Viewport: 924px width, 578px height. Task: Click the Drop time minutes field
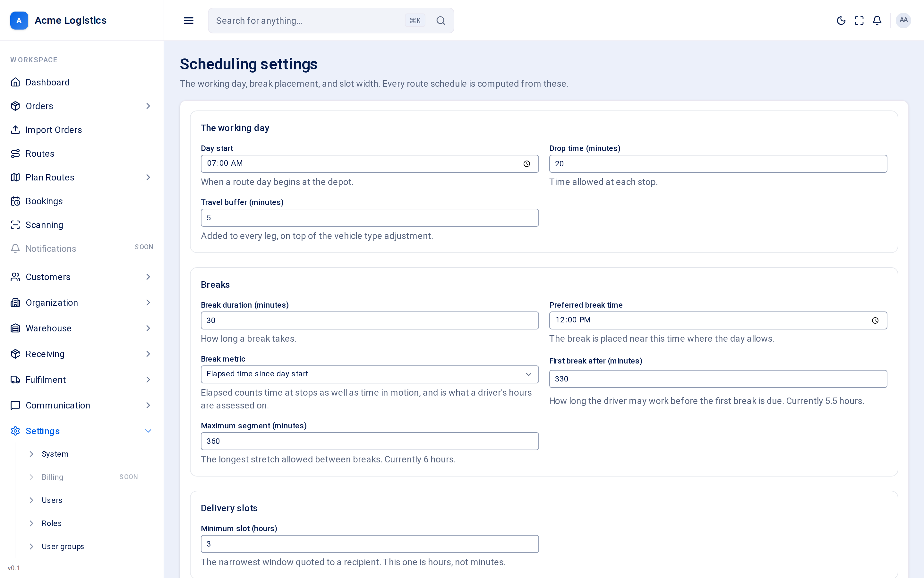(x=718, y=164)
